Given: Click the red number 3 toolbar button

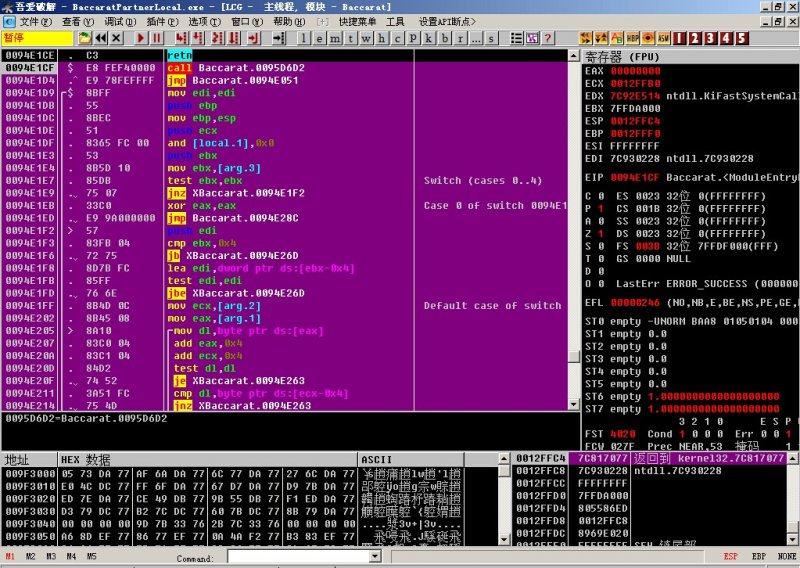Looking at the screenshot, I should pyautogui.click(x=711, y=38).
